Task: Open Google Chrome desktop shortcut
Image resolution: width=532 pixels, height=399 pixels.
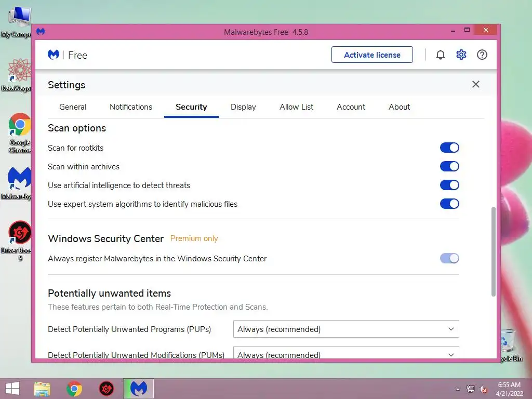Action: (x=19, y=133)
